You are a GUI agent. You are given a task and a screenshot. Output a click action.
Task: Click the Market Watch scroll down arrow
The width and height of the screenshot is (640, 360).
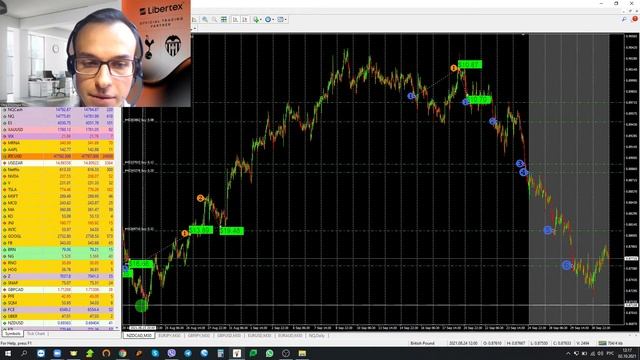(118, 327)
